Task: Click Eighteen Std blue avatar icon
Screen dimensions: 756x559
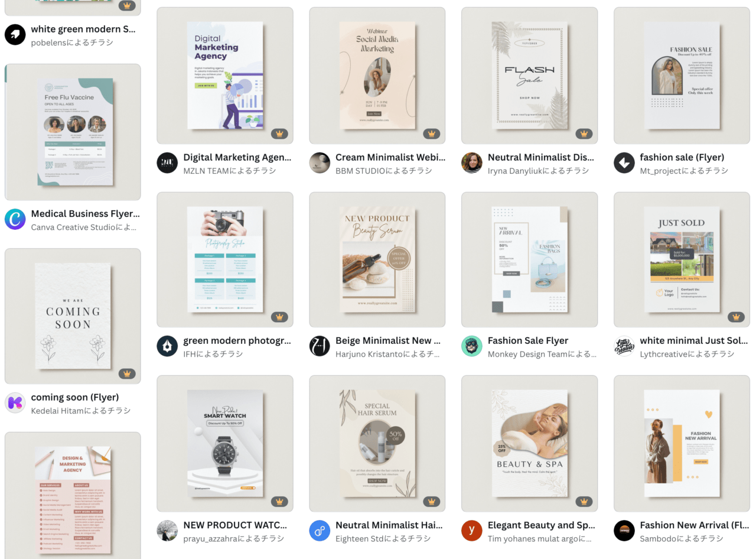Action: 320,531
